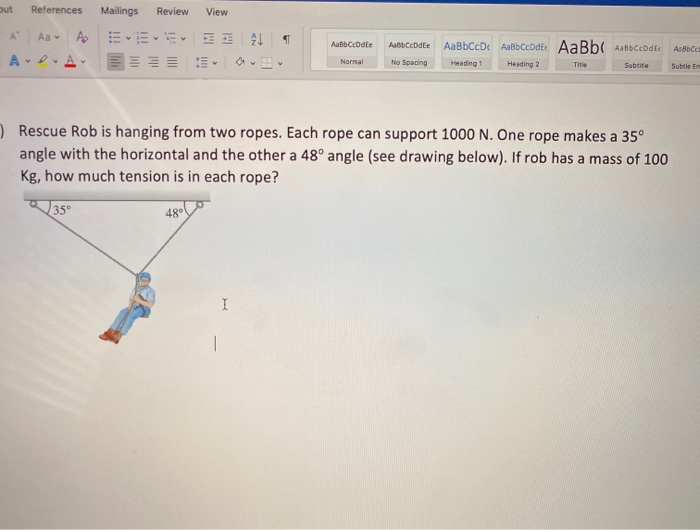Image resolution: width=700 pixels, height=530 pixels.
Task: Clear all formatting icon
Action: [82, 37]
